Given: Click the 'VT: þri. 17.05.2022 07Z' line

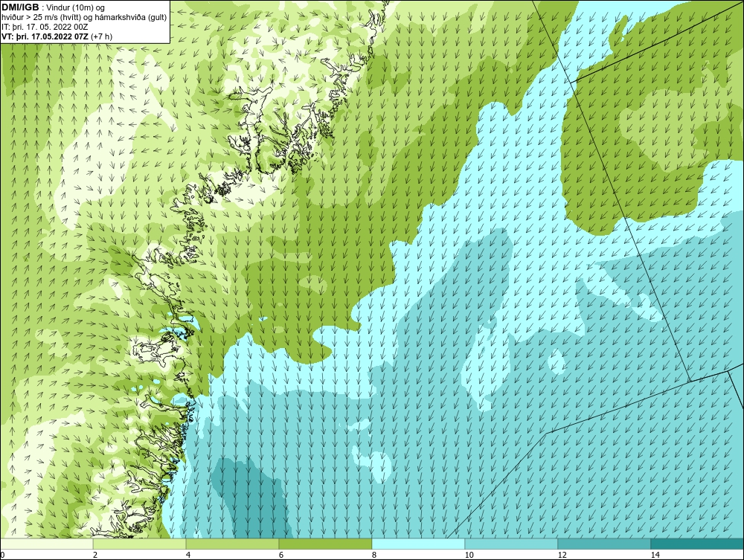Looking at the screenshot, I should 45,36.
